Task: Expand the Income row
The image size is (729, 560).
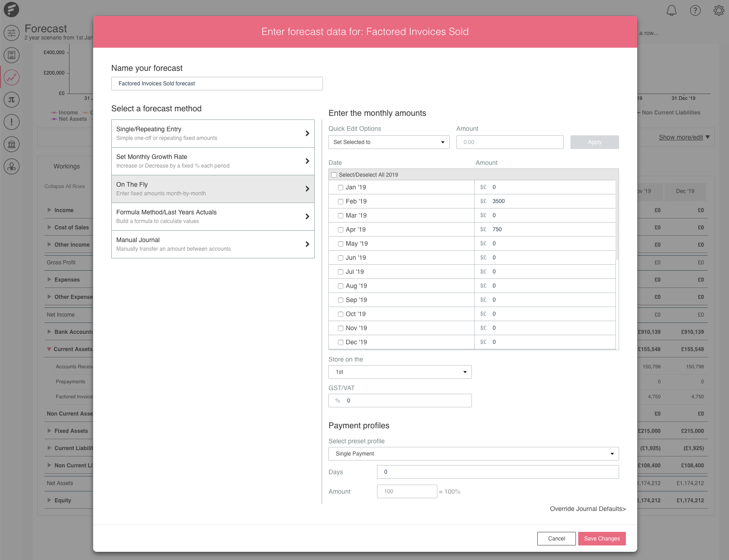Action: (49, 210)
